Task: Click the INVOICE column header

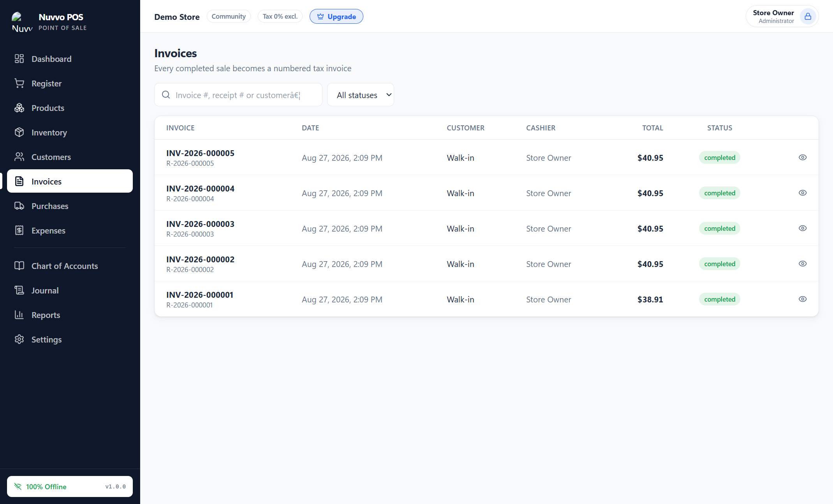Action: (x=180, y=128)
